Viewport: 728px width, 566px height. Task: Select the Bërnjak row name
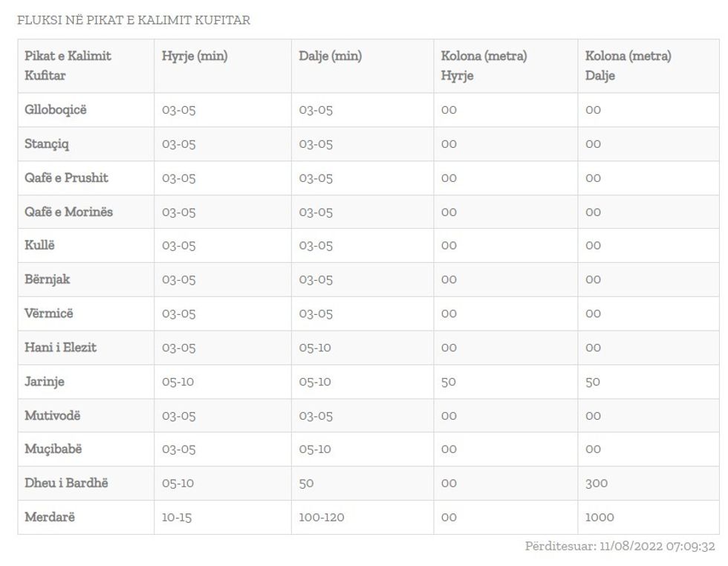coord(48,280)
